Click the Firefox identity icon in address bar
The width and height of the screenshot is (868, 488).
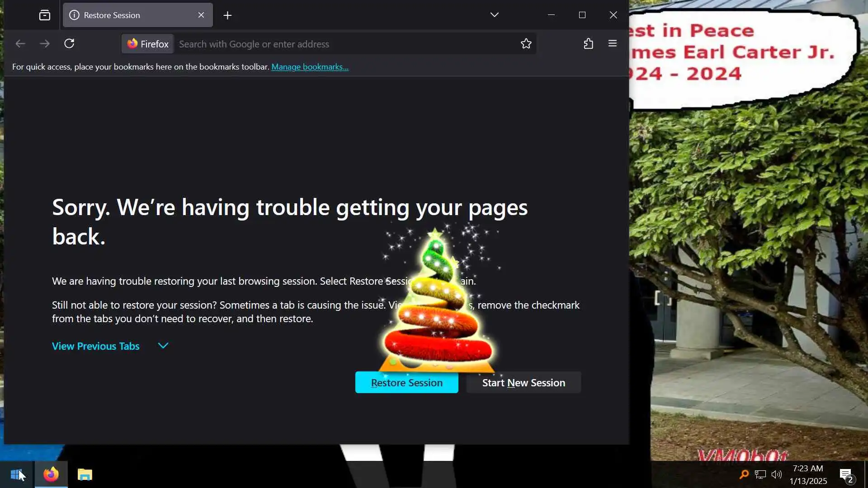coord(148,44)
